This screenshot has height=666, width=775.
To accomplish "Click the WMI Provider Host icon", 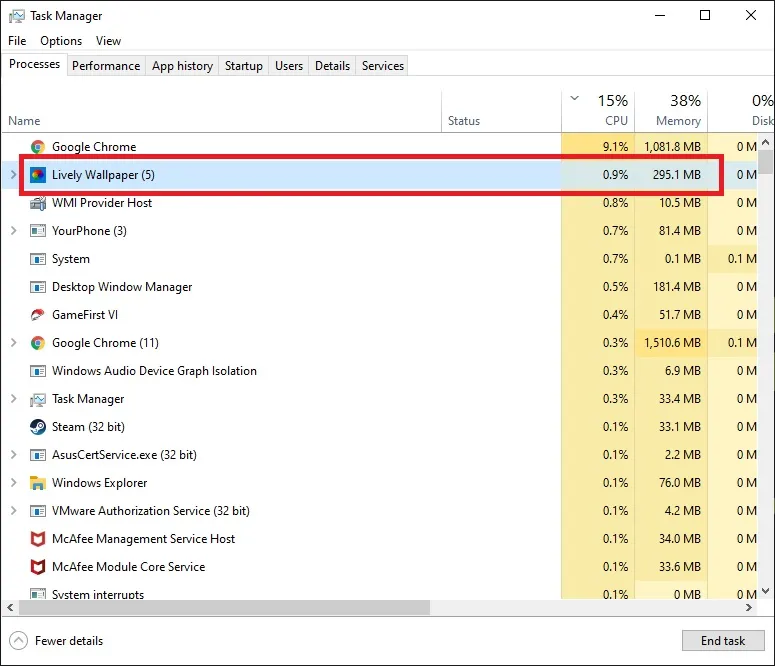I will coord(38,203).
